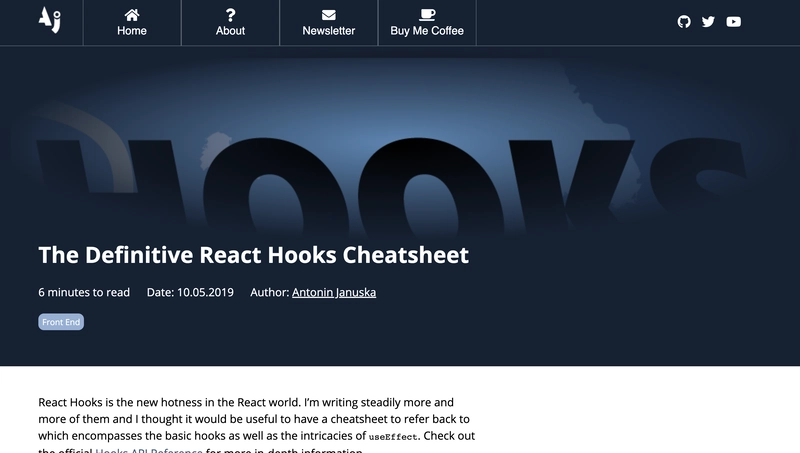Go to the Home menu label
Viewport: 800px width, 453px height.
pyautogui.click(x=132, y=31)
